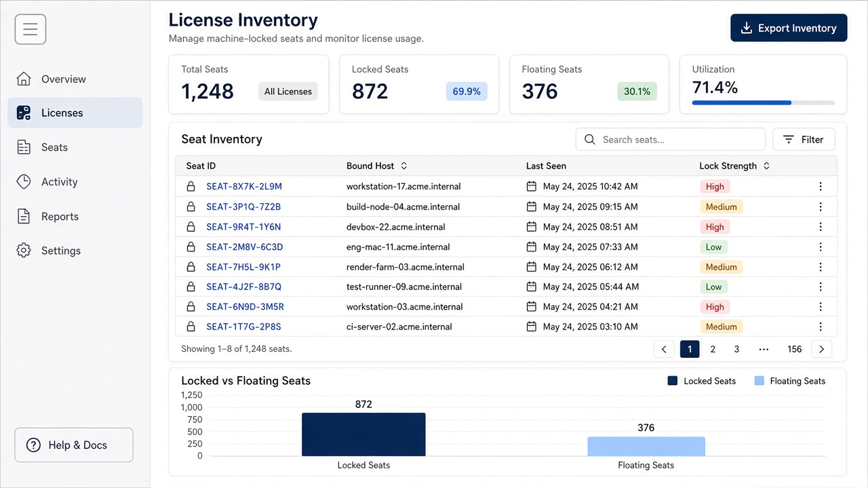Open the All Licenses selector chip

[288, 91]
